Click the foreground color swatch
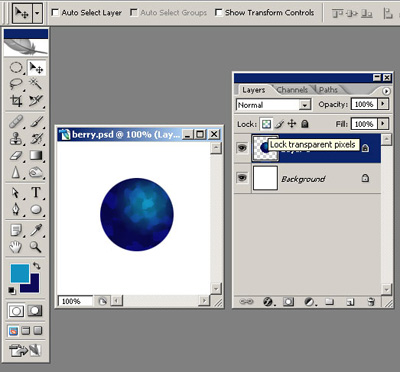The height and width of the screenshot is (372, 400). point(20,273)
